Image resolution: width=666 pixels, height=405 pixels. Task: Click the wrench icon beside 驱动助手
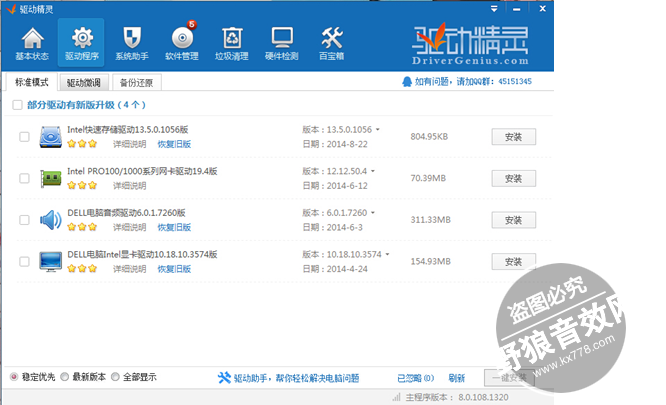tap(224, 377)
